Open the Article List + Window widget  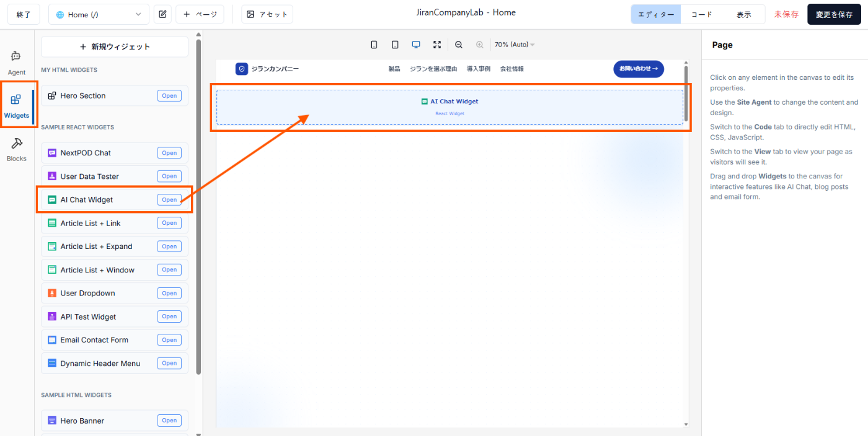(169, 270)
